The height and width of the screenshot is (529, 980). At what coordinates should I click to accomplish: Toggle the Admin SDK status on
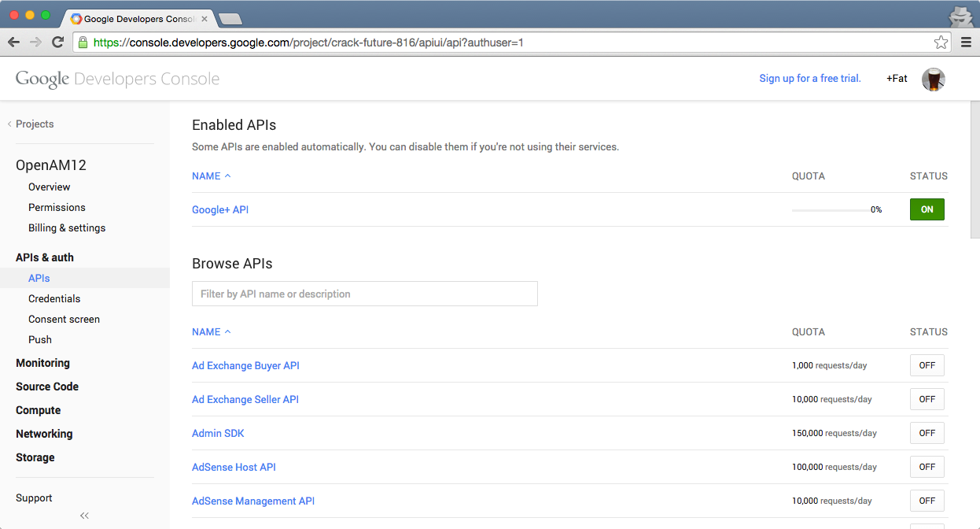pos(927,433)
